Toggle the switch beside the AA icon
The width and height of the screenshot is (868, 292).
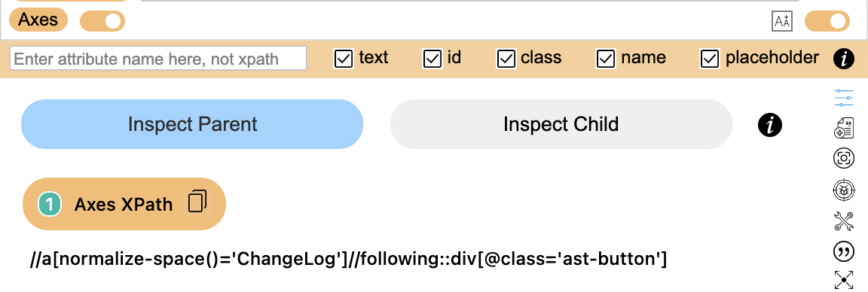827,22
